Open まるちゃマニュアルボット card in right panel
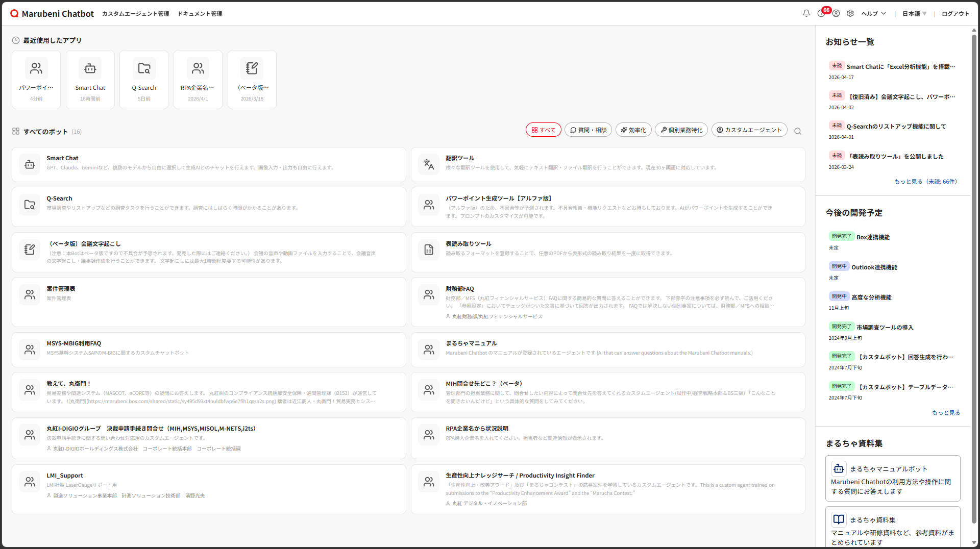 click(x=893, y=479)
